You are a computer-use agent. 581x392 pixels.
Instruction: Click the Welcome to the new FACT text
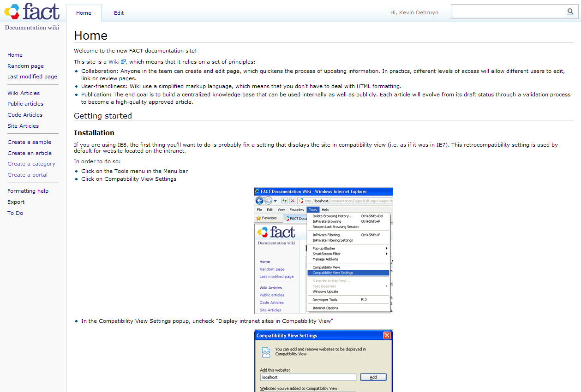click(x=135, y=51)
